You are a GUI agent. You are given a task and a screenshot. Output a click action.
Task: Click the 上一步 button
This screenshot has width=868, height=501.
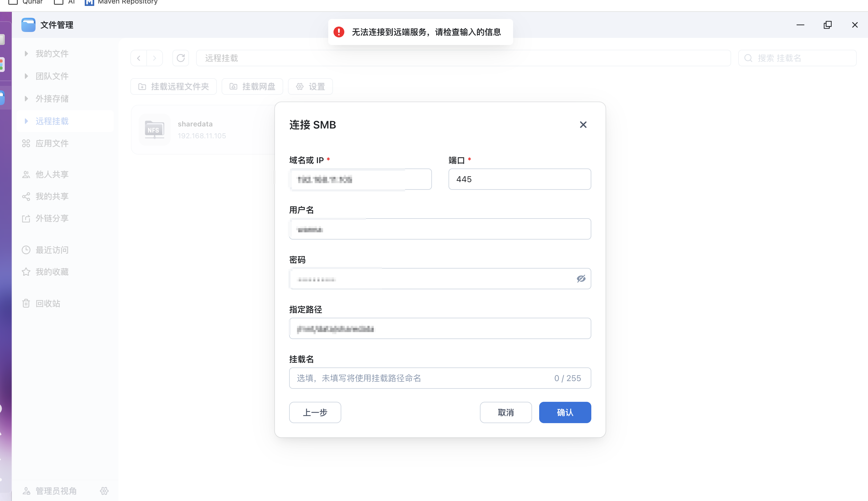point(315,412)
